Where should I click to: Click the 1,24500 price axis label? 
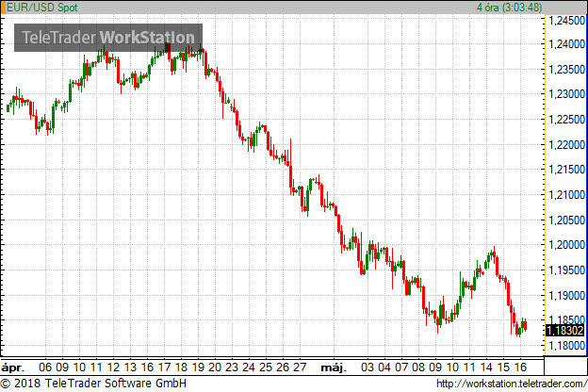pos(566,21)
